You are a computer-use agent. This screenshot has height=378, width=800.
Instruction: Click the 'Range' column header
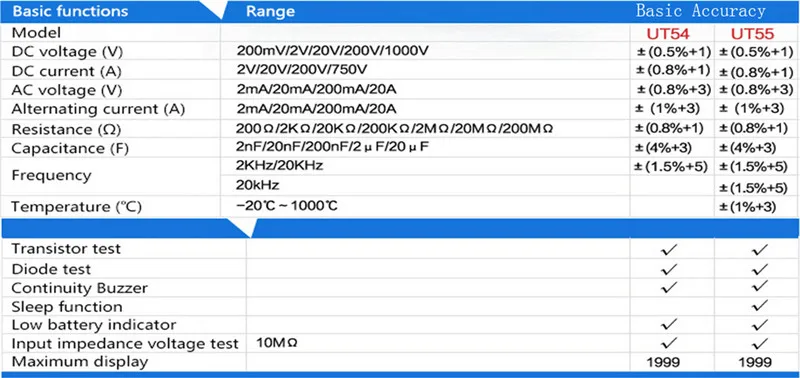[x=270, y=11]
